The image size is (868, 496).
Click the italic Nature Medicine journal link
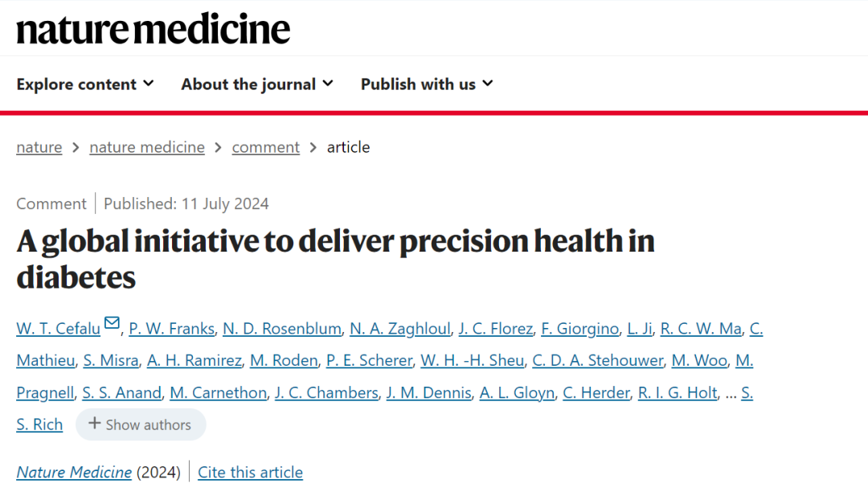coord(74,472)
